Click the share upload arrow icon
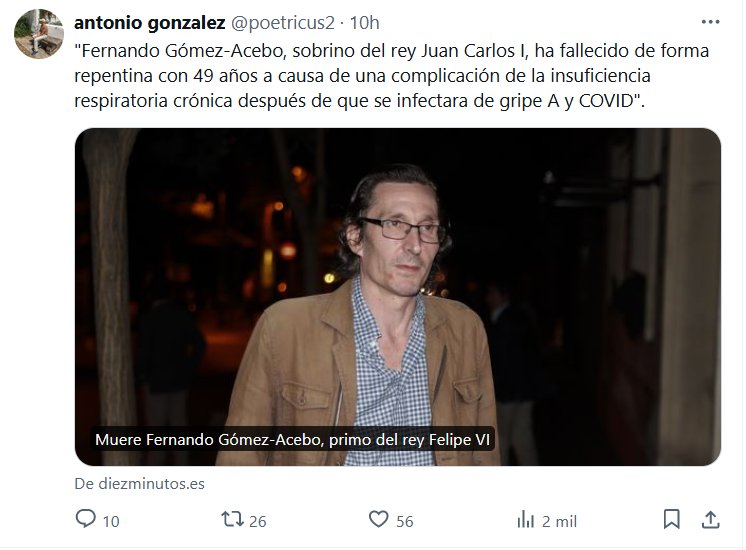746x550 pixels. click(x=710, y=520)
